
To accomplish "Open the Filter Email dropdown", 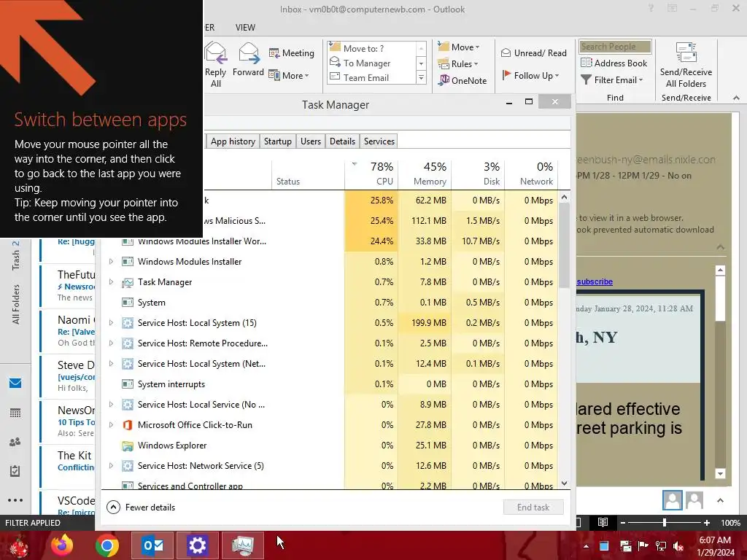I will coord(612,80).
